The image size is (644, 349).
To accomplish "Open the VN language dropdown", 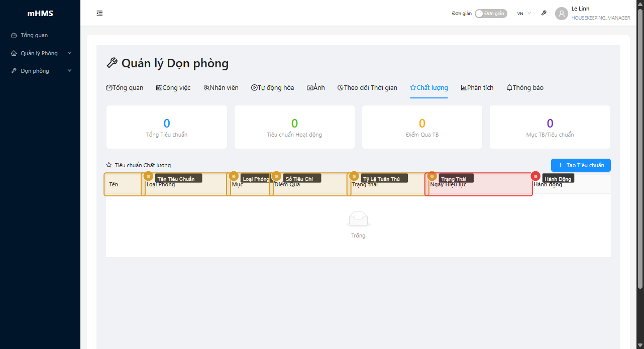I will 524,14.
